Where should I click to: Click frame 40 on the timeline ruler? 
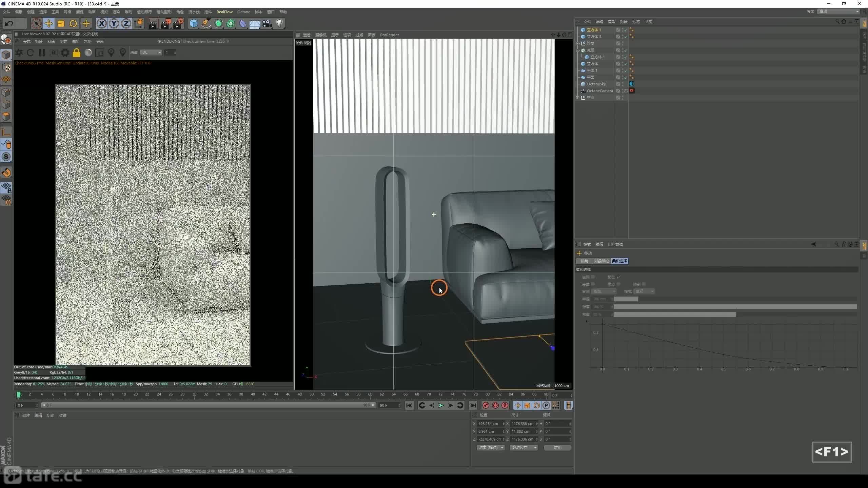click(x=253, y=394)
